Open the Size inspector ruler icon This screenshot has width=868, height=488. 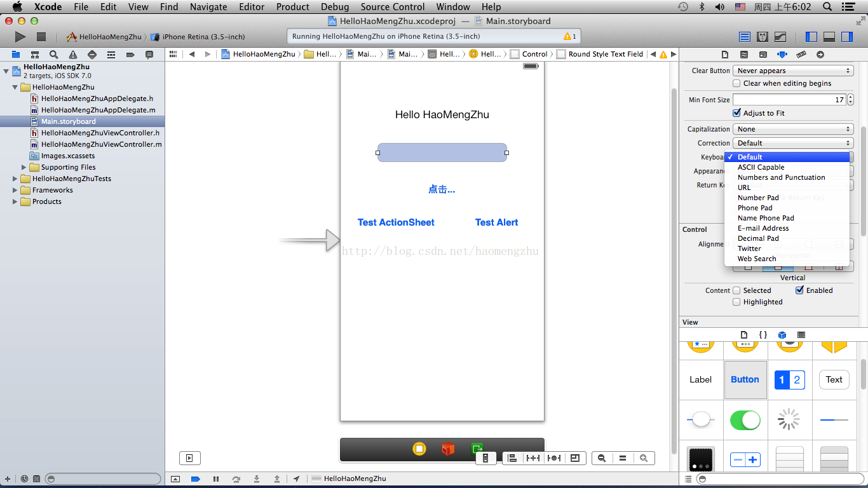[x=801, y=55]
